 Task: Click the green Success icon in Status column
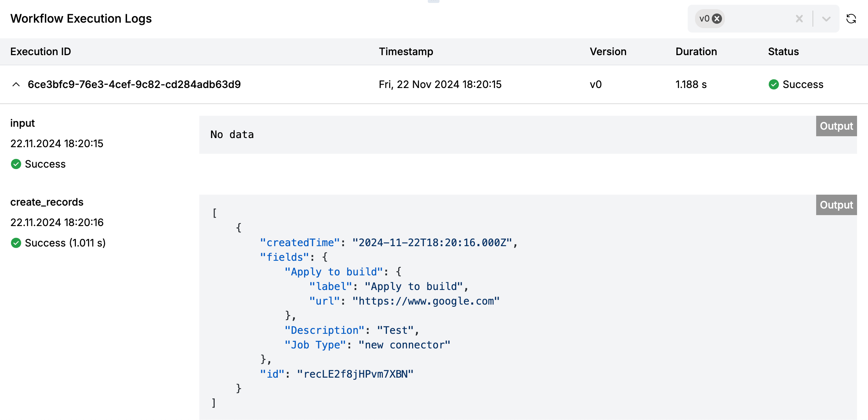click(773, 84)
